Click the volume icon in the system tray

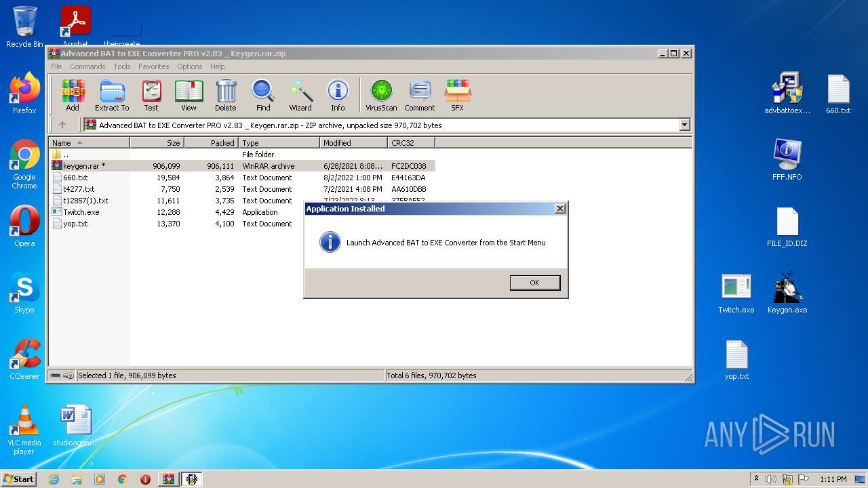[x=771, y=479]
